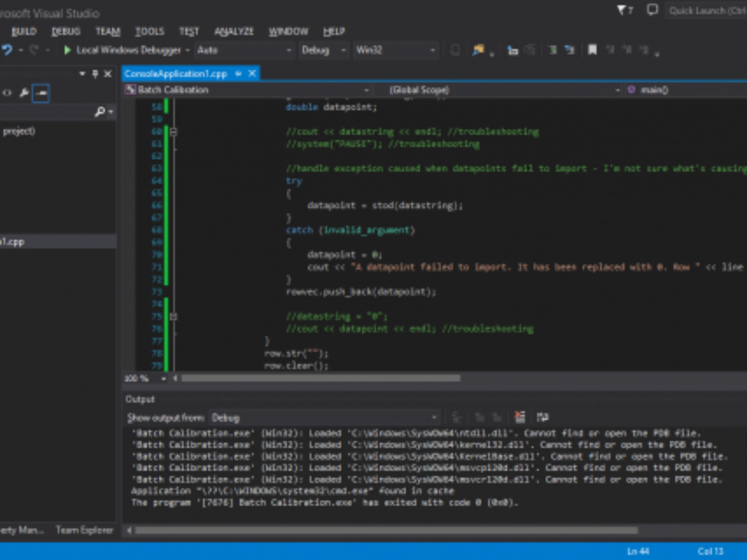Open the TOOLS menu

point(149,31)
